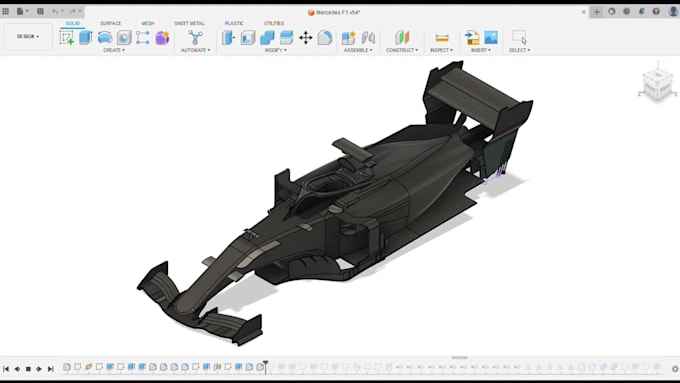Select the purple Create Form tool
Image resolution: width=680 pixels, height=383 pixels.
click(x=162, y=38)
